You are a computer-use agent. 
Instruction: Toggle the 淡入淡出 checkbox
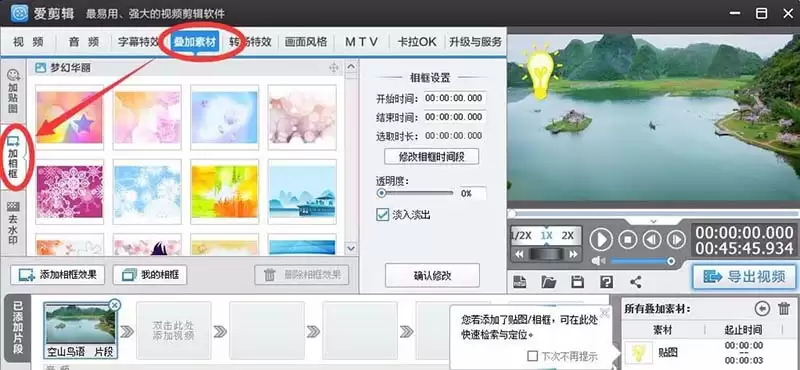(383, 214)
